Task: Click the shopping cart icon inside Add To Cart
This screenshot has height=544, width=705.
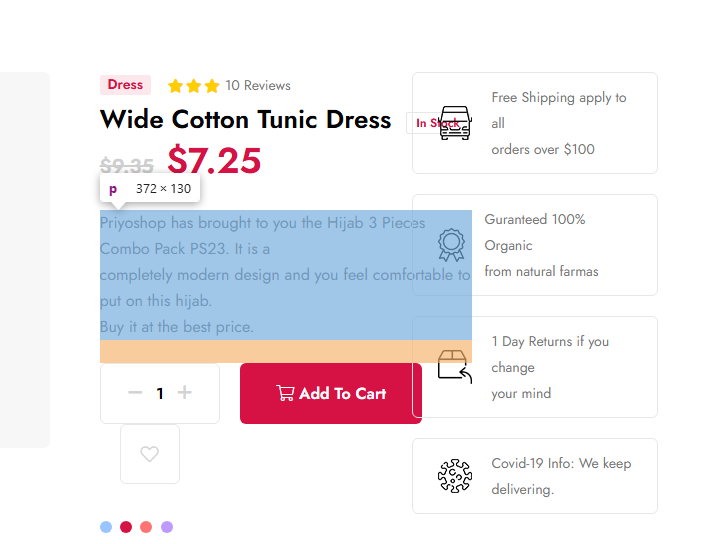Action: [x=285, y=393]
